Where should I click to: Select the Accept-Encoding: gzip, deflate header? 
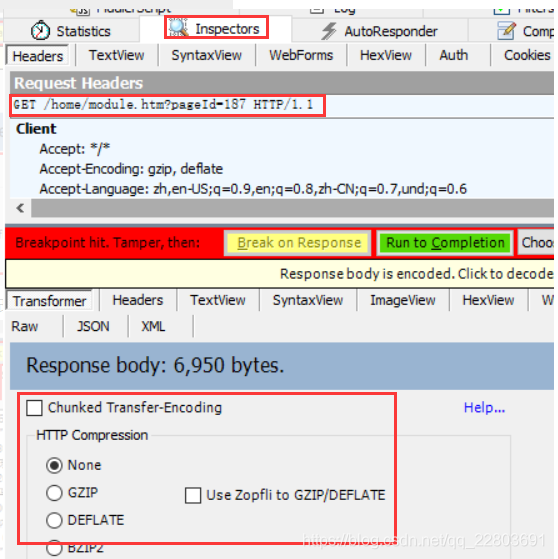coord(131,169)
